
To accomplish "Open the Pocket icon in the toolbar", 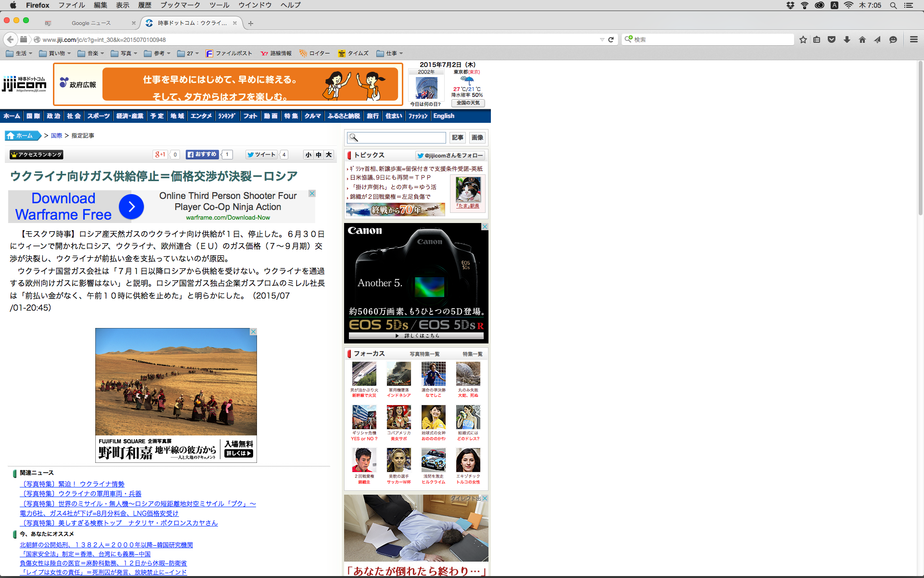I will tap(832, 39).
